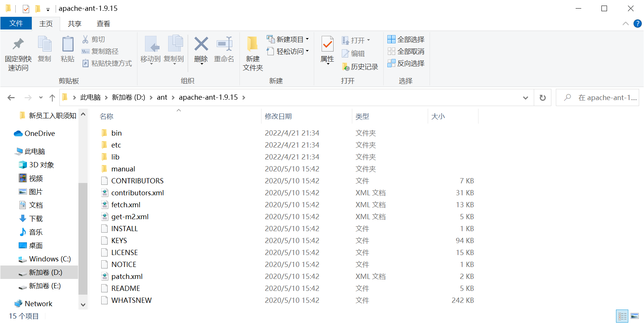Viewport: 644px width, 323px height.
Task: Click the help question mark icon
Action: (x=638, y=24)
